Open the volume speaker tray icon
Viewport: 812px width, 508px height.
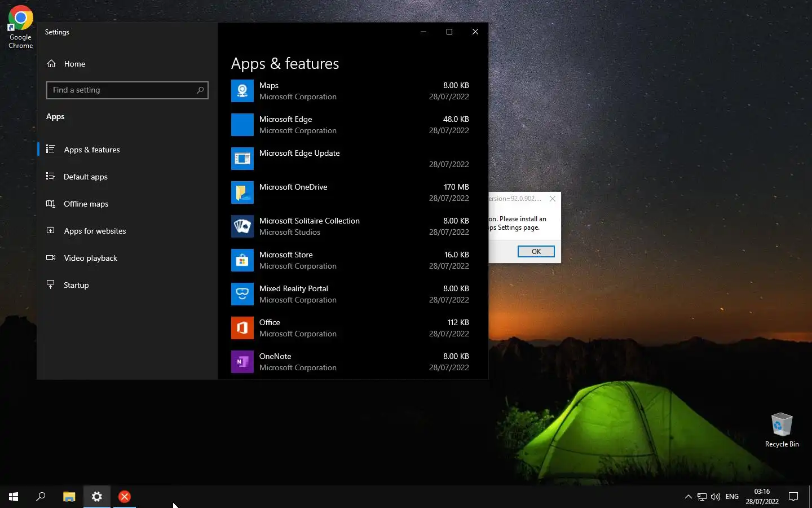pyautogui.click(x=716, y=497)
